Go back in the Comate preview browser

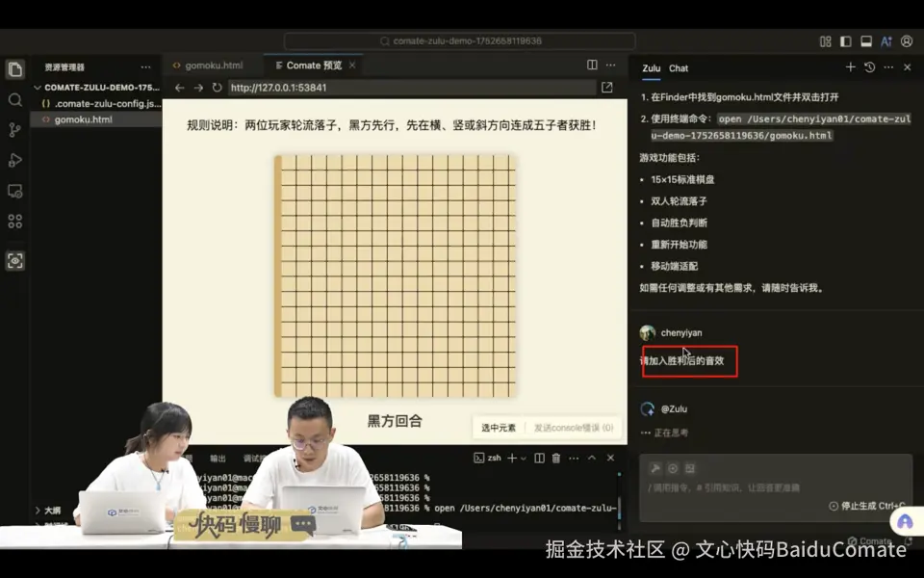(180, 88)
